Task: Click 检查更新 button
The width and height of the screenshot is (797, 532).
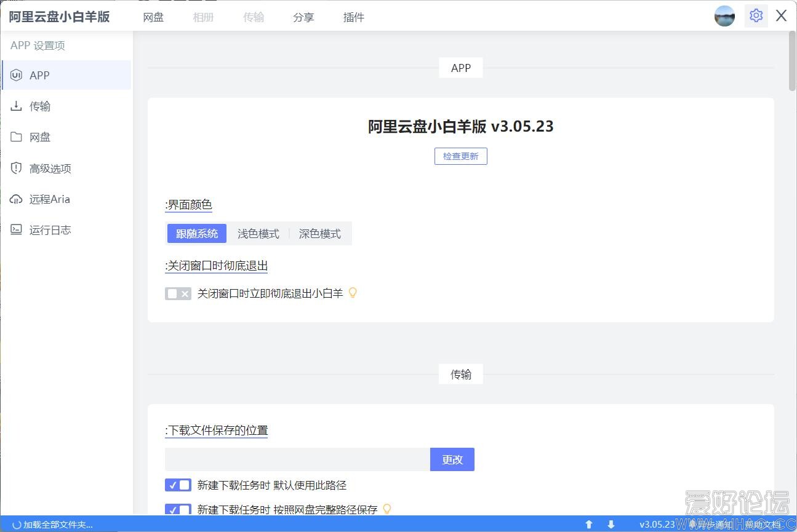Action: (x=461, y=156)
